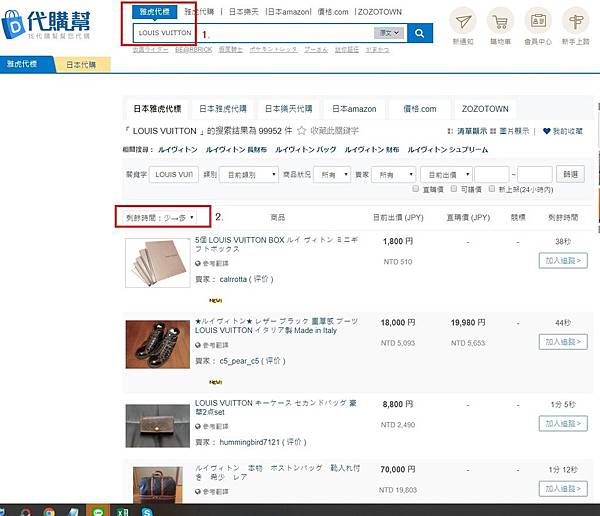Viewport: 600px width, 516px height.
Task: Click globe translate icon for the boots item
Action: click(197, 345)
